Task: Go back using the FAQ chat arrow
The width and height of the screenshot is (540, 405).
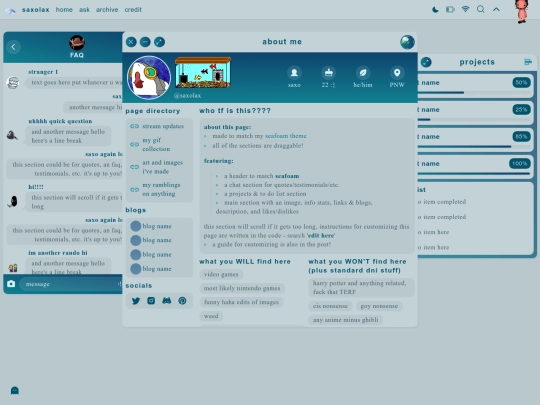Action: click(x=13, y=47)
